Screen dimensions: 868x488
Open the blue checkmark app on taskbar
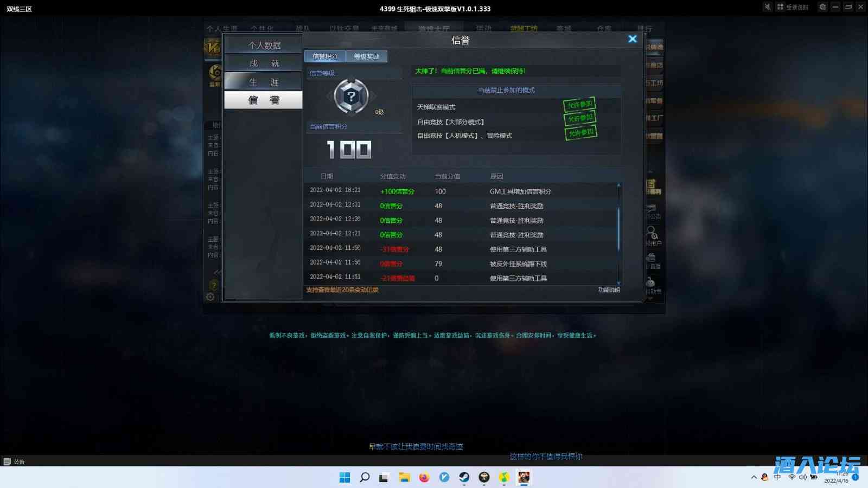click(444, 477)
